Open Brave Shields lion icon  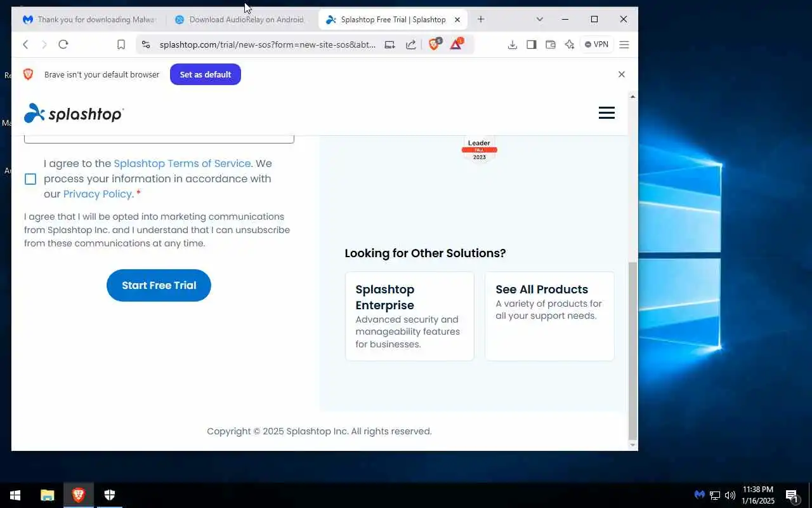435,44
